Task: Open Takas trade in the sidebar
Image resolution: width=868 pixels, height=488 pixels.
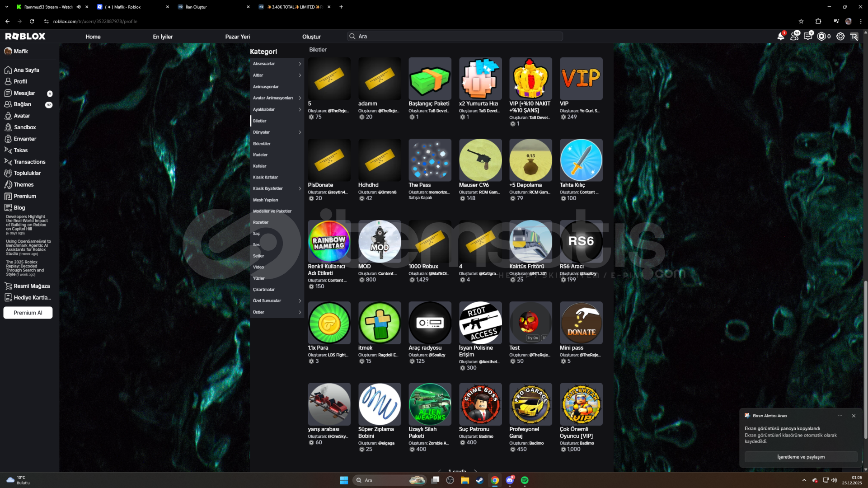Action: click(x=20, y=150)
